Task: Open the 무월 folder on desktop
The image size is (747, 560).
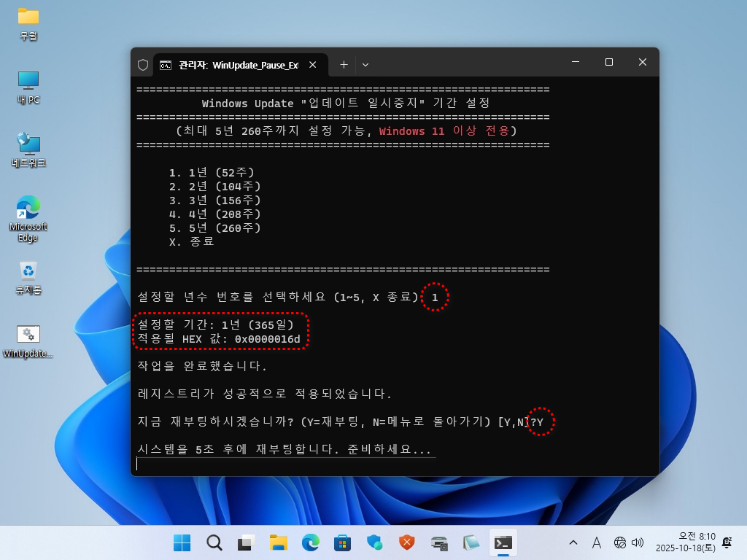Action: (28, 24)
